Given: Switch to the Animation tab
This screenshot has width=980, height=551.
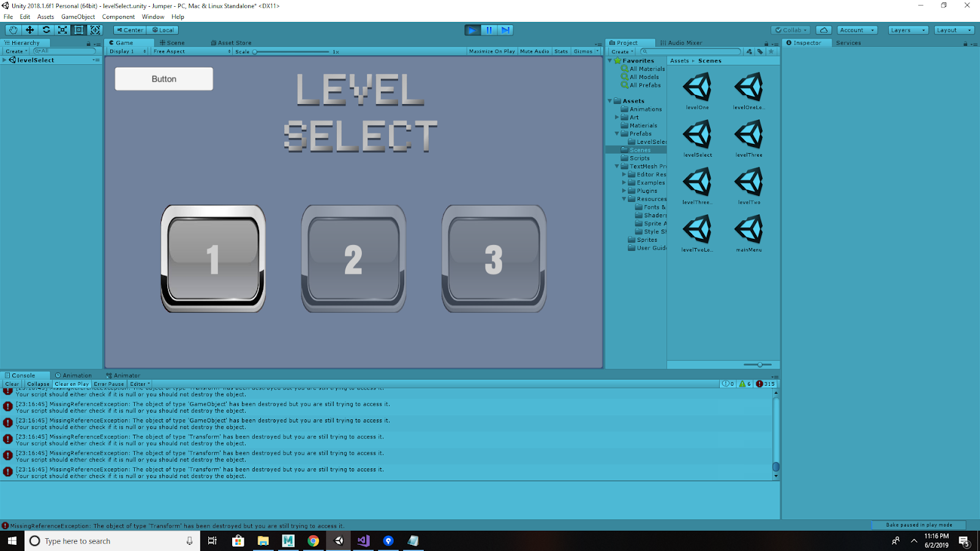Looking at the screenshot, I should [73, 375].
